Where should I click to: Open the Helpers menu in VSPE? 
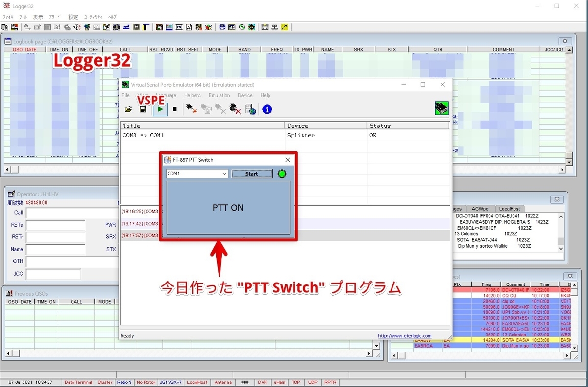coord(193,95)
